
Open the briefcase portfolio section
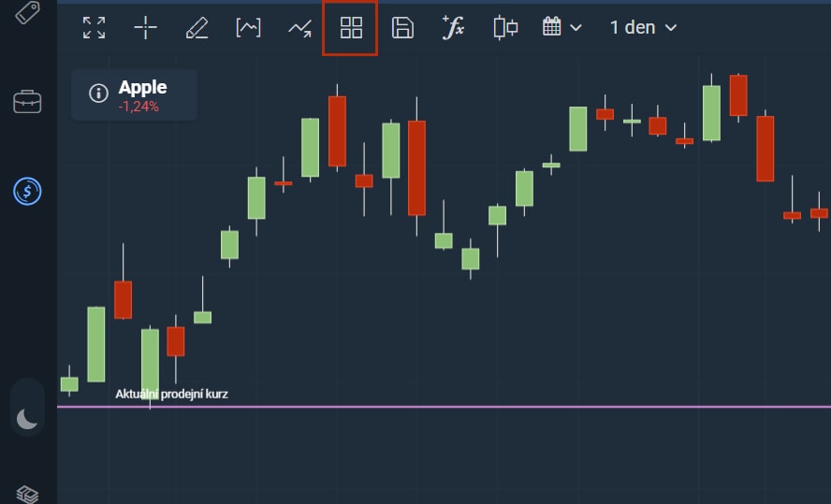point(27,101)
